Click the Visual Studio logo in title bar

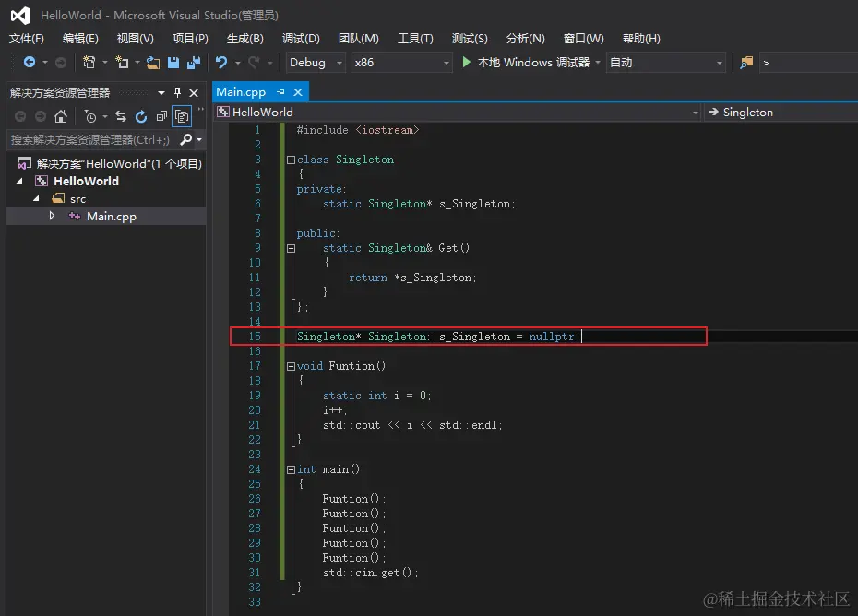[20, 16]
